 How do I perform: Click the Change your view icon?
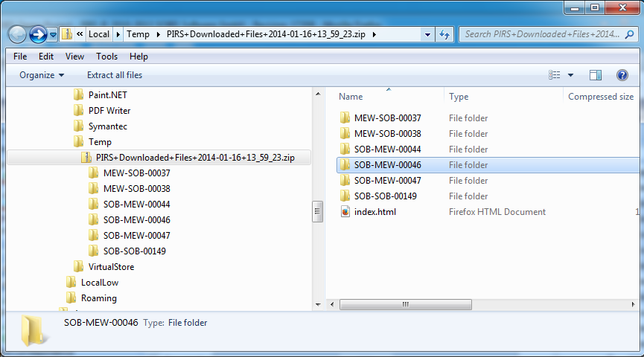(554, 75)
